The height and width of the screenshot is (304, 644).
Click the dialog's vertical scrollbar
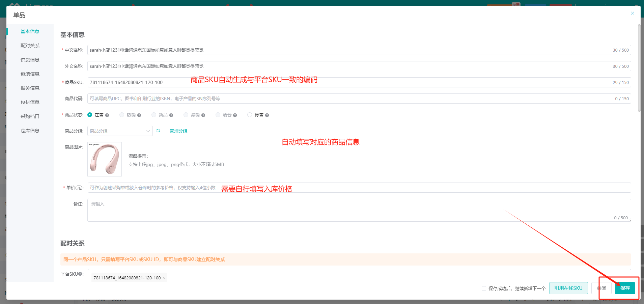(x=639, y=67)
